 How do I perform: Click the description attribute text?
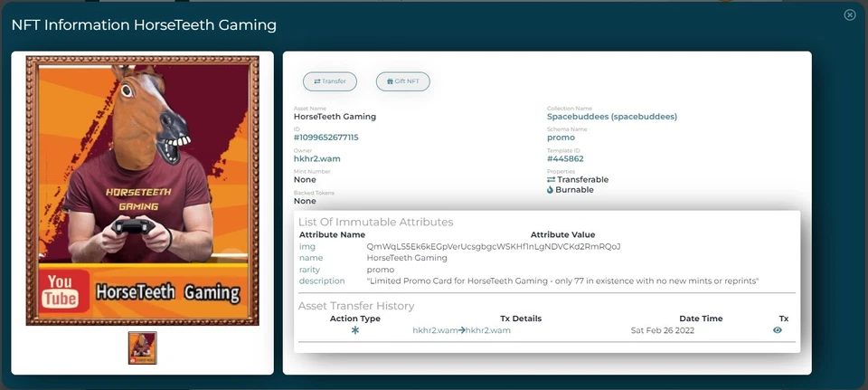[x=563, y=281]
